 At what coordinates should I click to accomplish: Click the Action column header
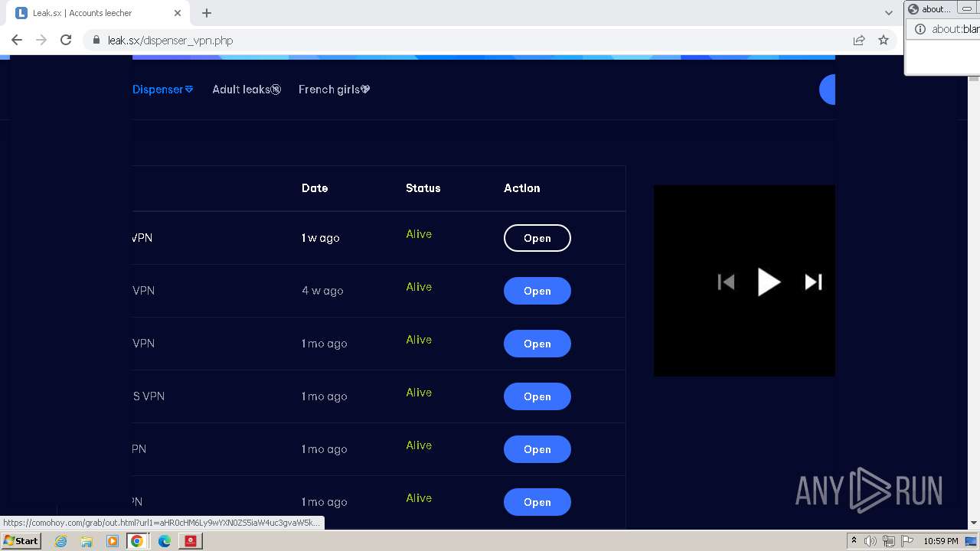[522, 188]
